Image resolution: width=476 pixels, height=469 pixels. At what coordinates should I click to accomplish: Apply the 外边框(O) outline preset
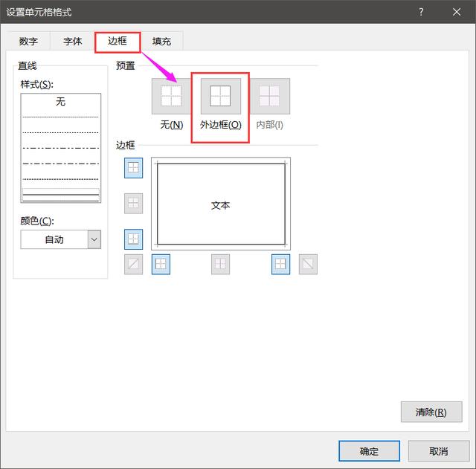tap(220, 96)
